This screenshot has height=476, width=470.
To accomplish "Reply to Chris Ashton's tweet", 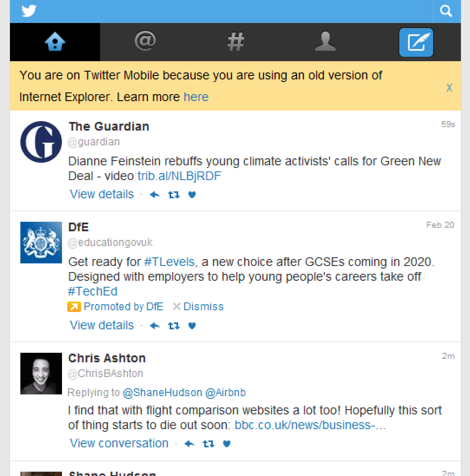I will 189,444.
